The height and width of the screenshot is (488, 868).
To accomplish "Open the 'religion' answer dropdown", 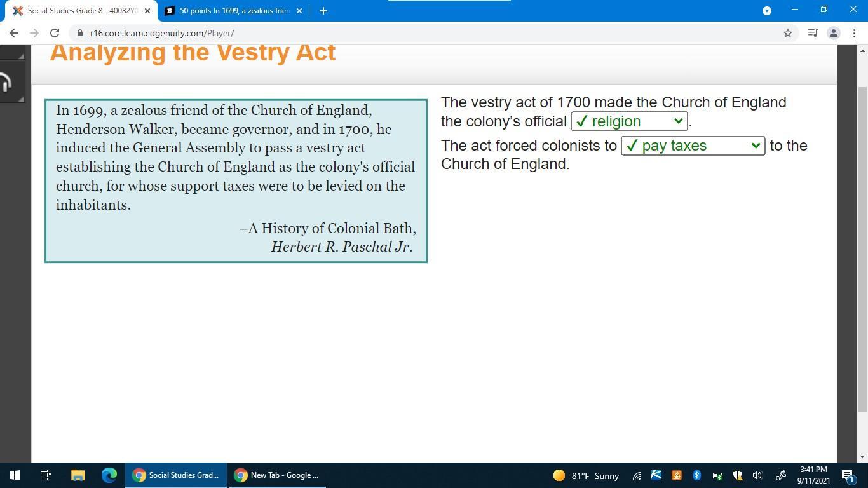I will tap(629, 121).
